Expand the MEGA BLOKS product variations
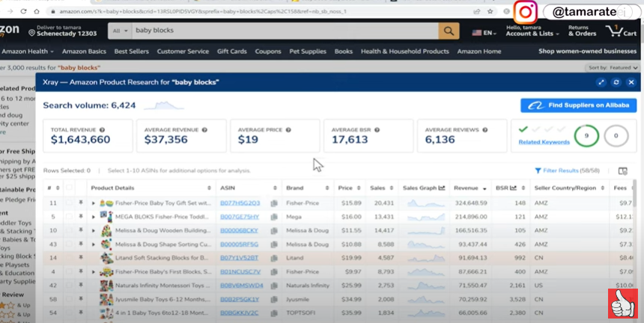Image resolution: width=644 pixels, height=323 pixels. tap(94, 217)
